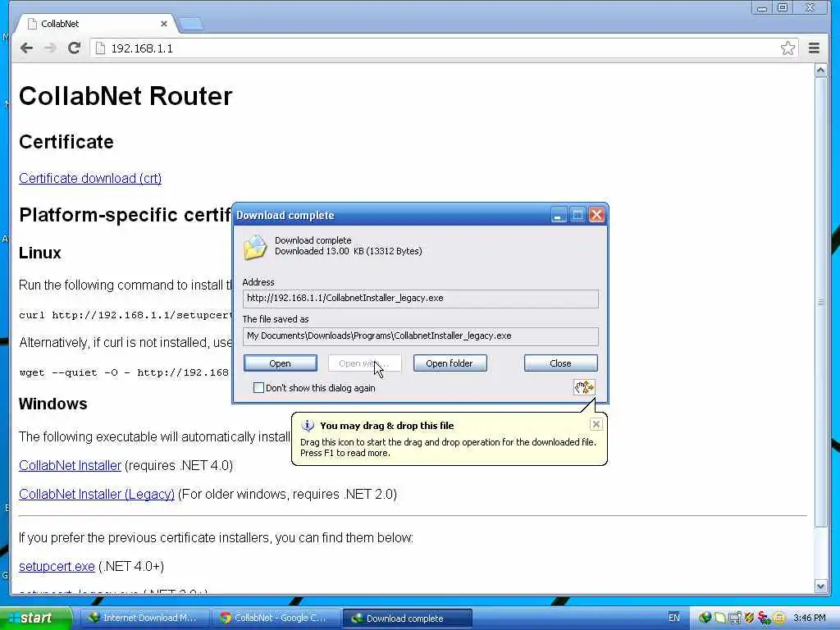
Task: Click the security shield tray icon
Action: 749,618
